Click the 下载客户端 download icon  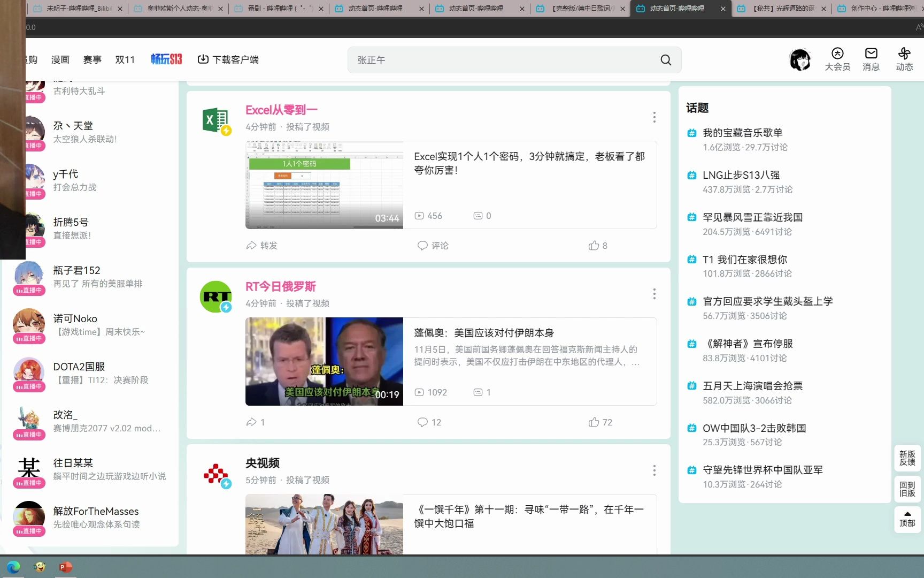[203, 59]
